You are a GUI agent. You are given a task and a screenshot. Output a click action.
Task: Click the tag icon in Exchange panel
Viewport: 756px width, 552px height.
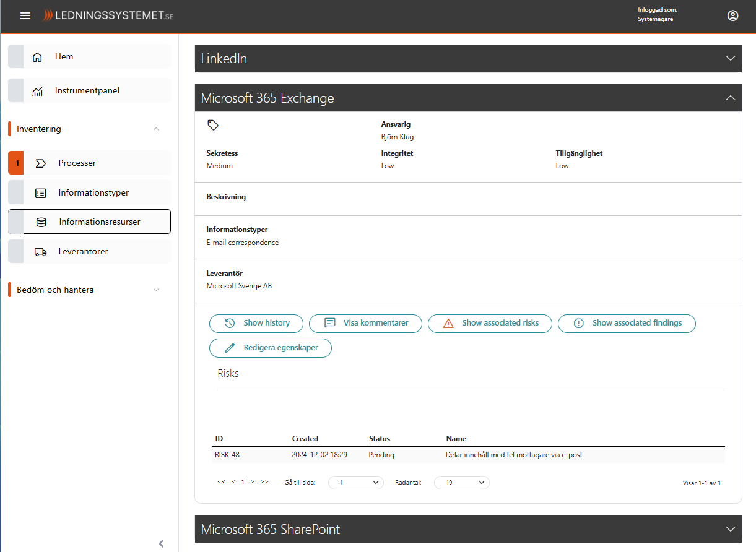[213, 125]
